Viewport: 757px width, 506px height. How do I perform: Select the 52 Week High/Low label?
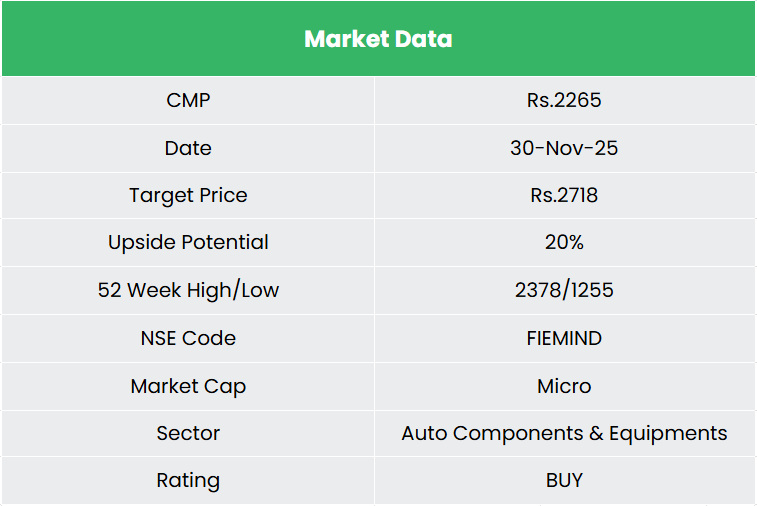tap(188, 290)
